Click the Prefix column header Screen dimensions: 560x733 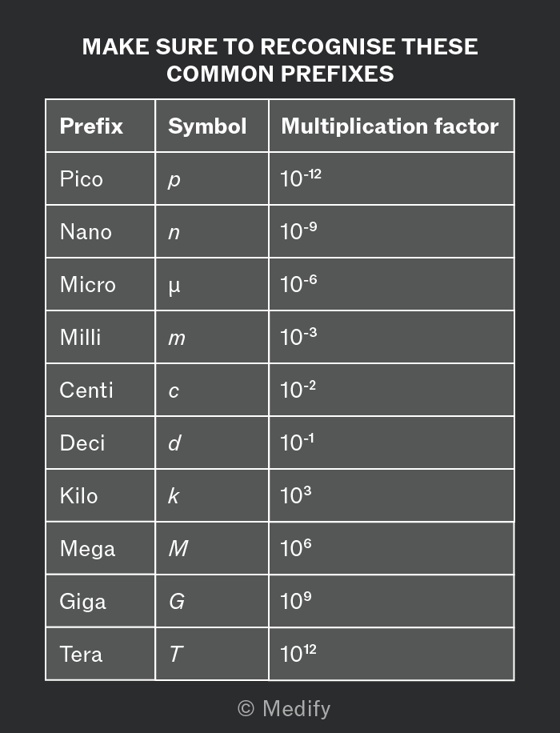pyautogui.click(x=101, y=126)
